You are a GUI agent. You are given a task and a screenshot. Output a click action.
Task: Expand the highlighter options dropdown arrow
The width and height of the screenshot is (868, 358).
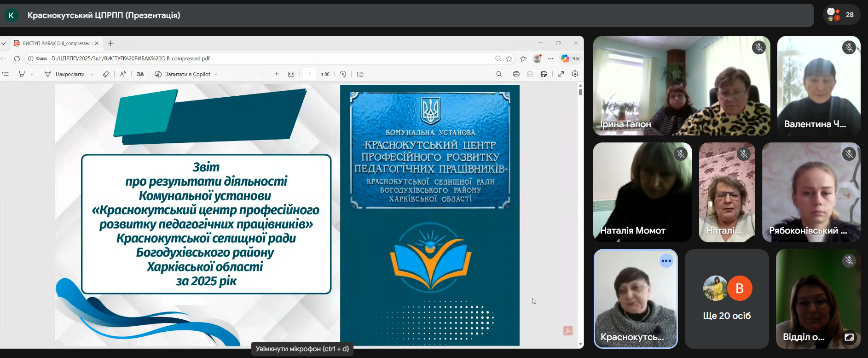coord(32,74)
